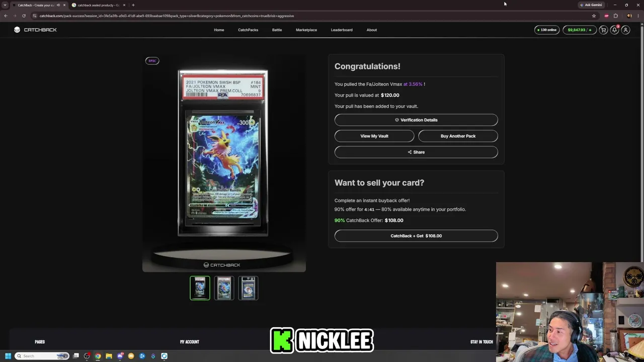Close the CatchBack browser tab
The height and width of the screenshot is (362, 644).
point(64,5)
